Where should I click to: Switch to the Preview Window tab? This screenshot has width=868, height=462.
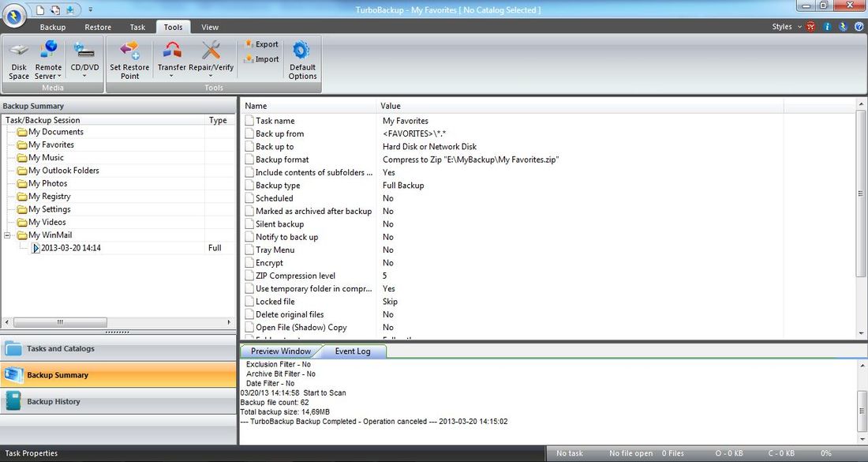click(x=281, y=351)
